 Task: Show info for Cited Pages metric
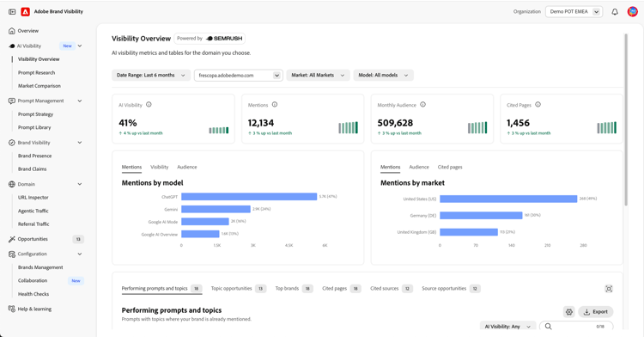pyautogui.click(x=538, y=105)
